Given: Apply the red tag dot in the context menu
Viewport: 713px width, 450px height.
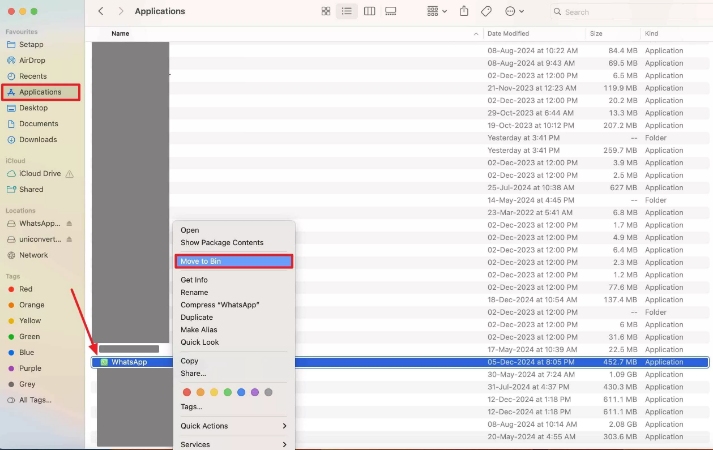Looking at the screenshot, I should (186, 391).
